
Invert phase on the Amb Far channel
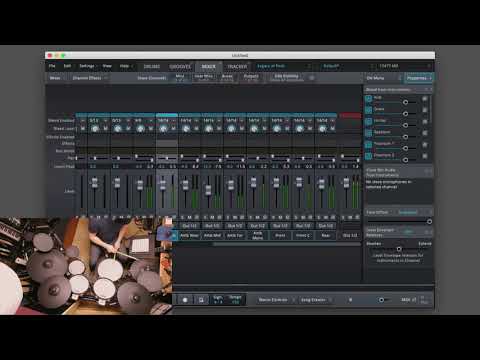[242, 217]
